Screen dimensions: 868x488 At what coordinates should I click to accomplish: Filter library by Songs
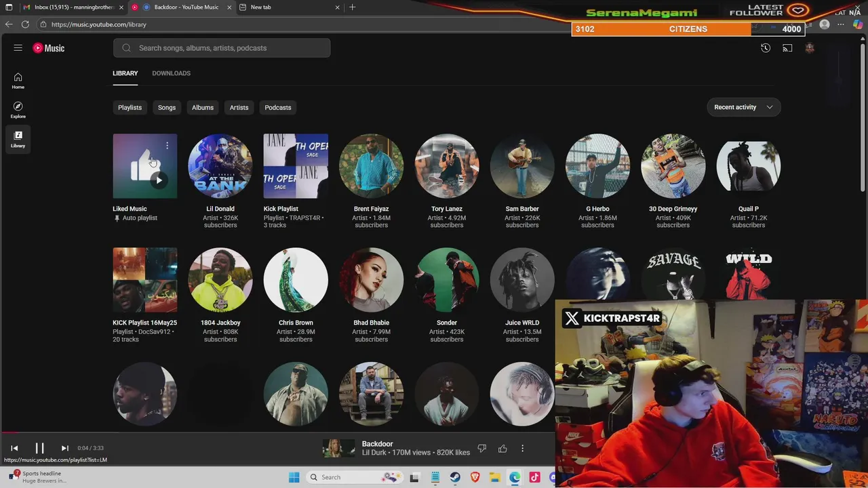167,107
